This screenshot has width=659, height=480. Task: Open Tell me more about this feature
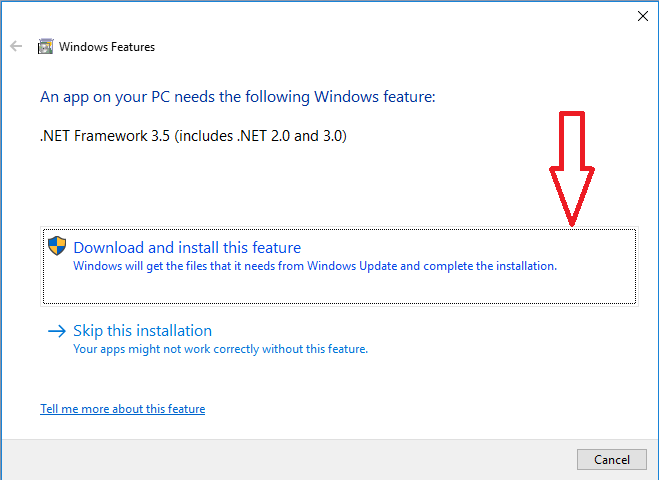(x=122, y=409)
